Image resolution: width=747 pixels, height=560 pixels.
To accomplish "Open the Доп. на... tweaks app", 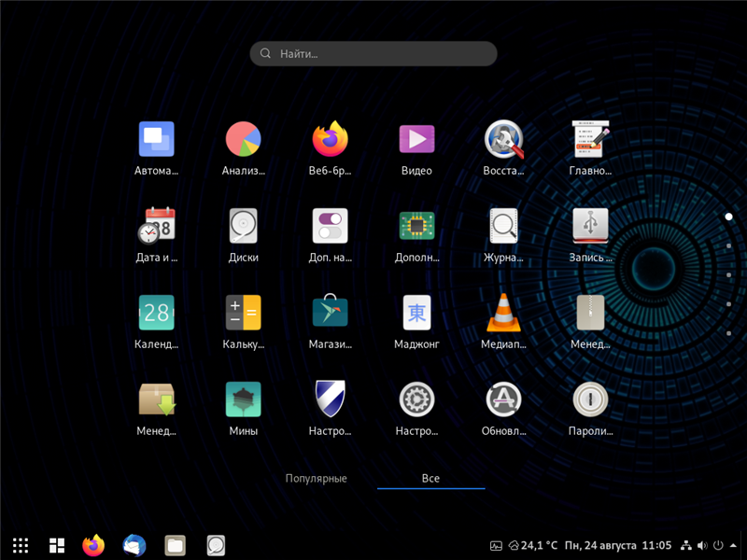I will point(330,235).
